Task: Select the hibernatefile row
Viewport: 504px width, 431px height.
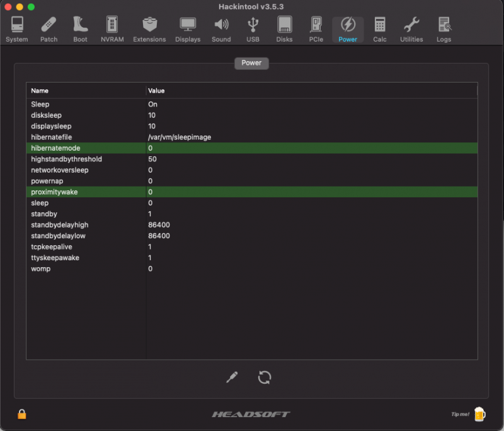Action: 251,137
